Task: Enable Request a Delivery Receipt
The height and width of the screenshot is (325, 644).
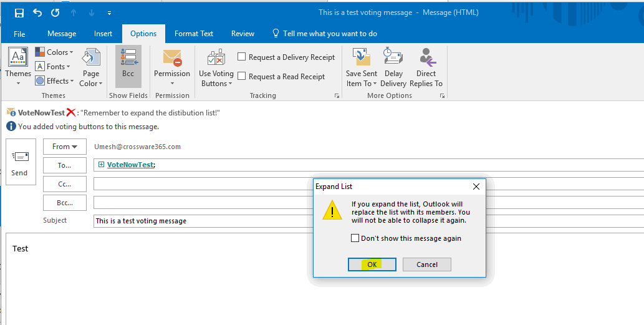Action: pos(241,57)
